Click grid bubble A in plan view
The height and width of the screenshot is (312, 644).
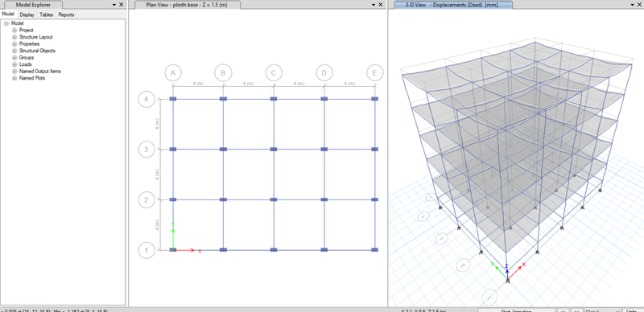pos(173,72)
